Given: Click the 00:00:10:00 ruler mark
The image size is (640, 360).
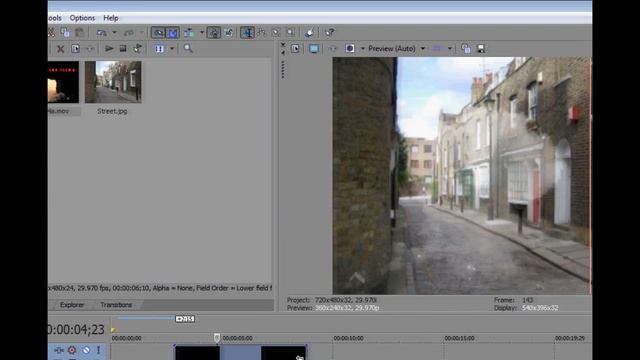Looking at the screenshot, I should (x=348, y=338).
